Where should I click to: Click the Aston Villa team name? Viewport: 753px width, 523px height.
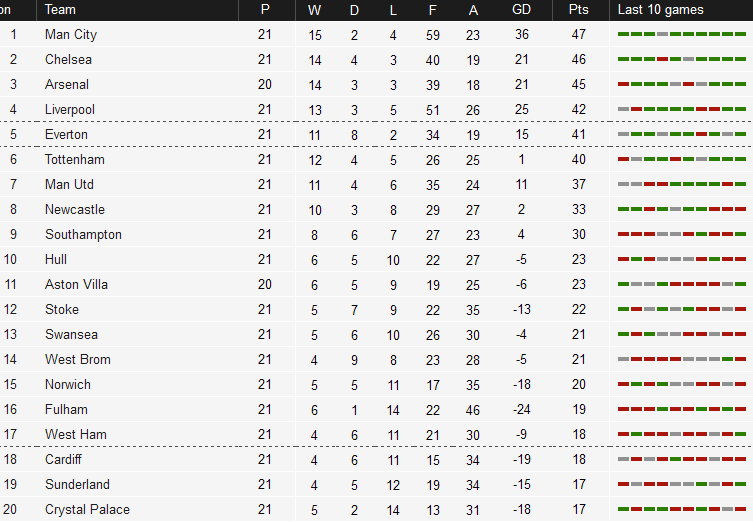[x=76, y=284]
